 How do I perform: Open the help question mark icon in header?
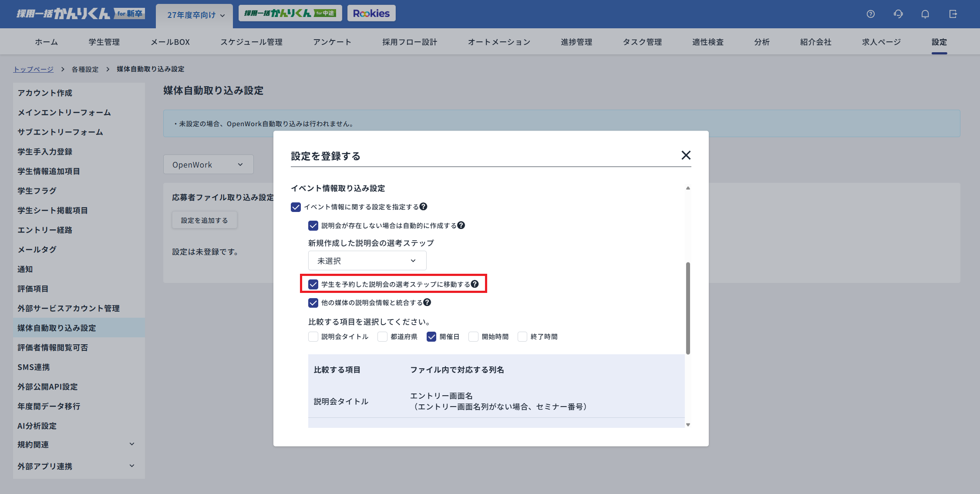pyautogui.click(x=871, y=14)
